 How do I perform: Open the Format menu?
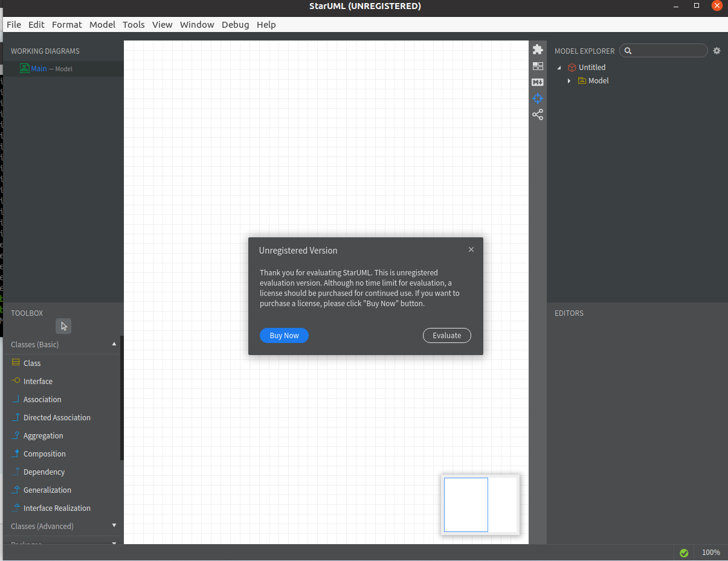66,25
